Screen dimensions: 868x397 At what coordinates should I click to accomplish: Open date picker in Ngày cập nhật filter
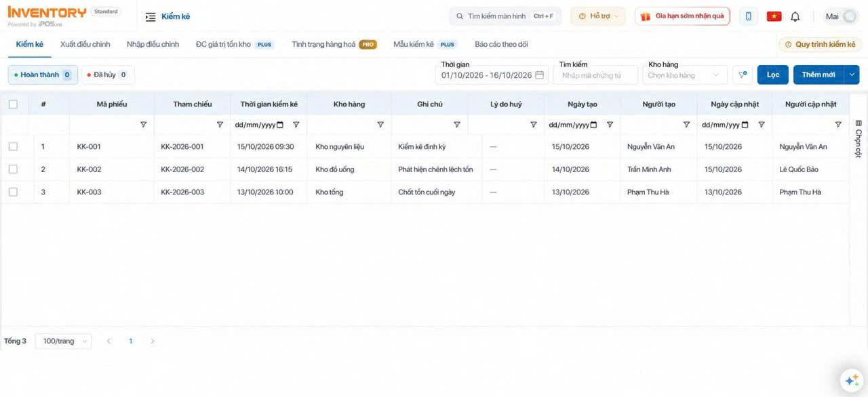[745, 125]
